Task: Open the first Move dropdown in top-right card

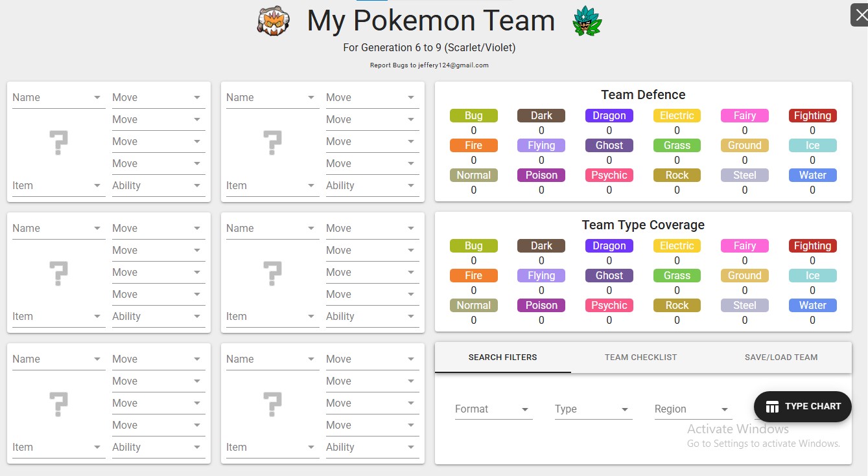Action: [372, 98]
